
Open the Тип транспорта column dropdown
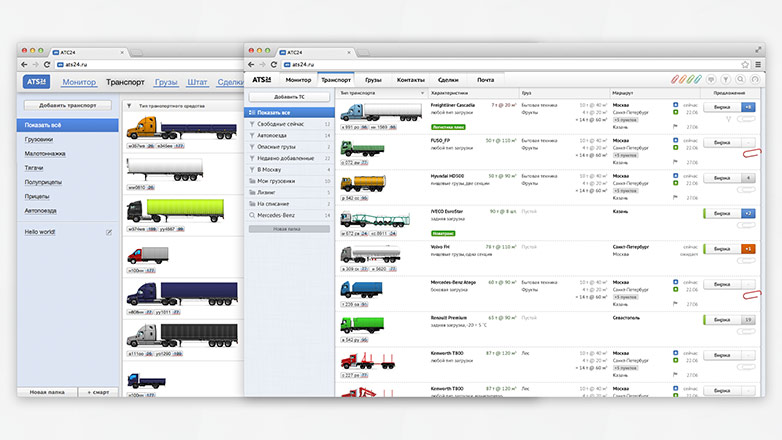[422, 93]
